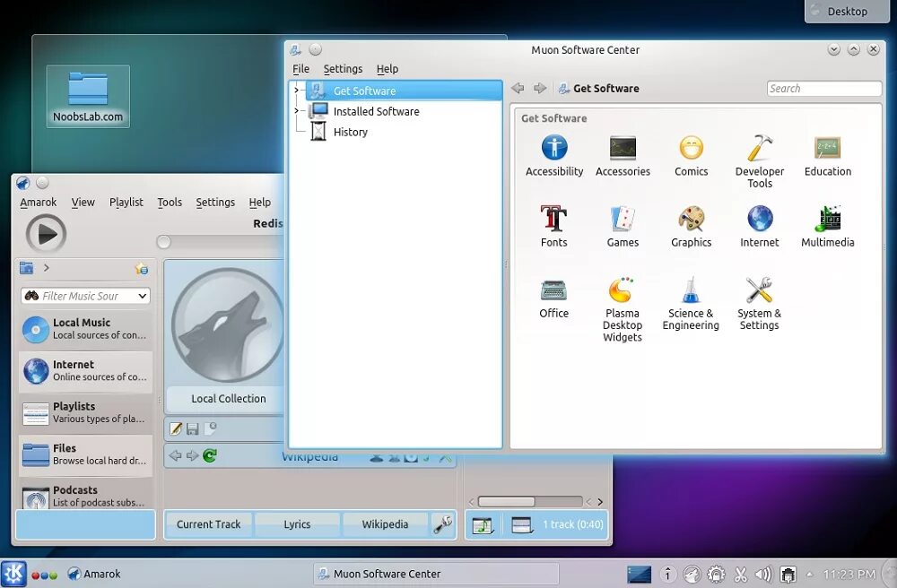Screen dimensions: 897x588
Task: Click the Amarok bookmarks star icon
Action: [142, 268]
